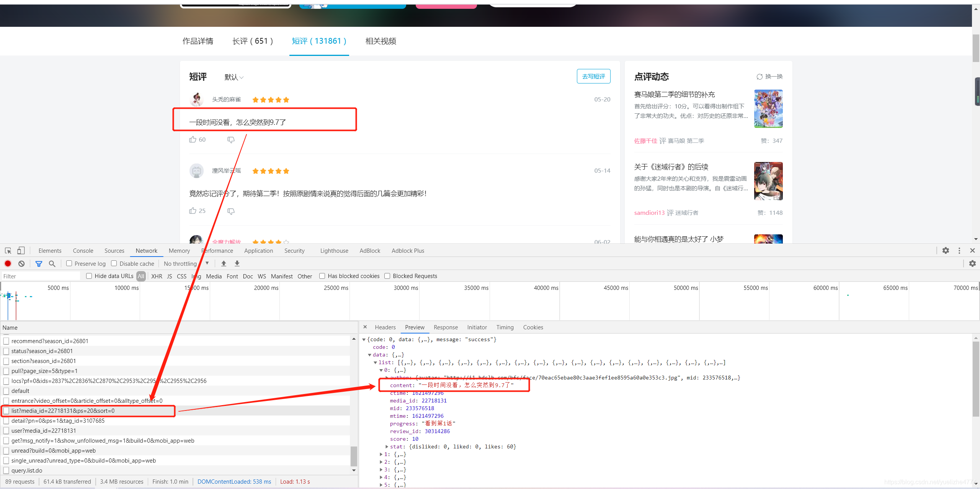980x489 pixels.
Task: Click the network Filter input field
Action: (40, 276)
